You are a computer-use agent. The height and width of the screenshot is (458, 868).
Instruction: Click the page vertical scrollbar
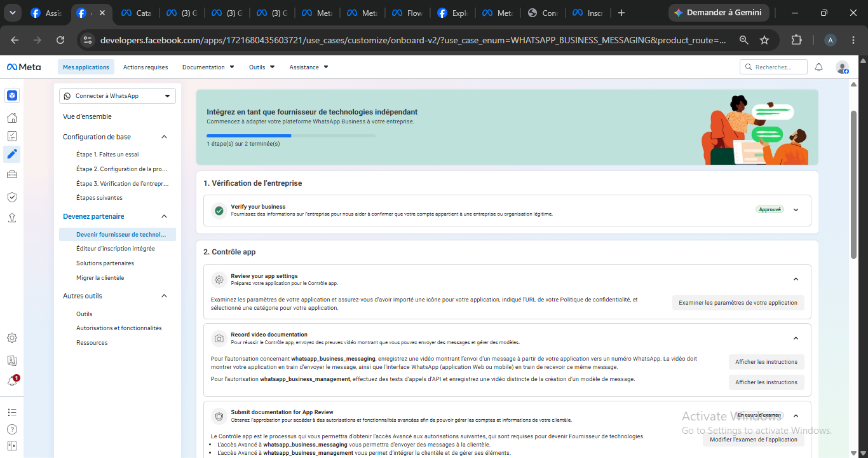(855, 184)
